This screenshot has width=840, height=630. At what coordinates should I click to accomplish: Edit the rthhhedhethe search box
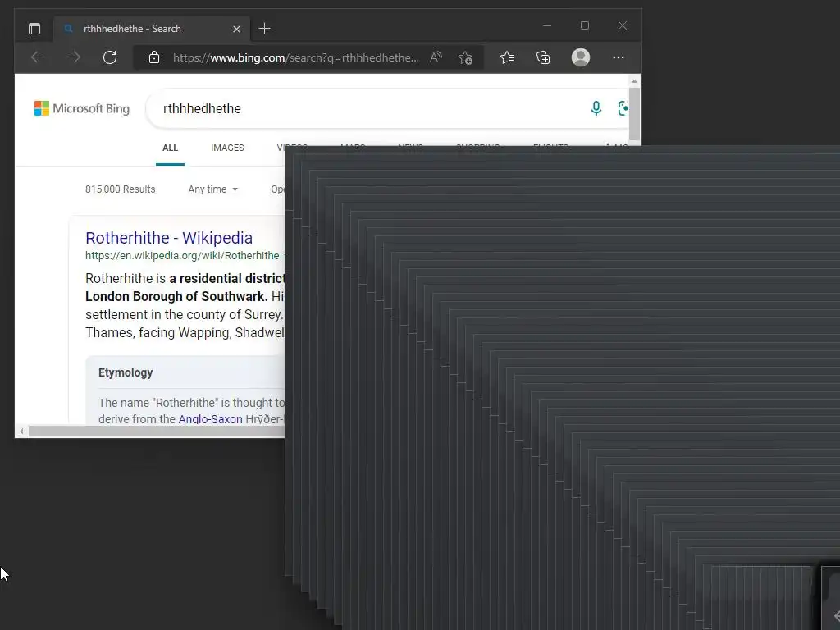[x=370, y=109]
